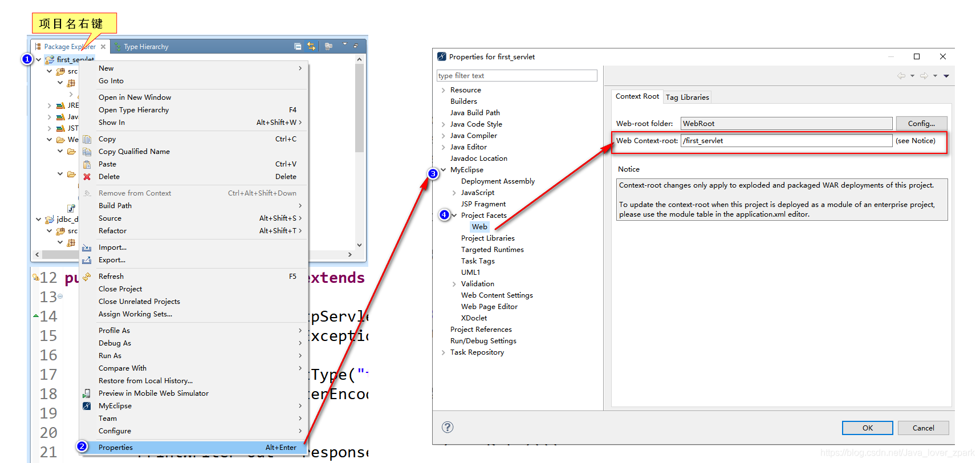Click the first_servlet project icon
The width and height of the screenshot is (980, 463).
50,59
